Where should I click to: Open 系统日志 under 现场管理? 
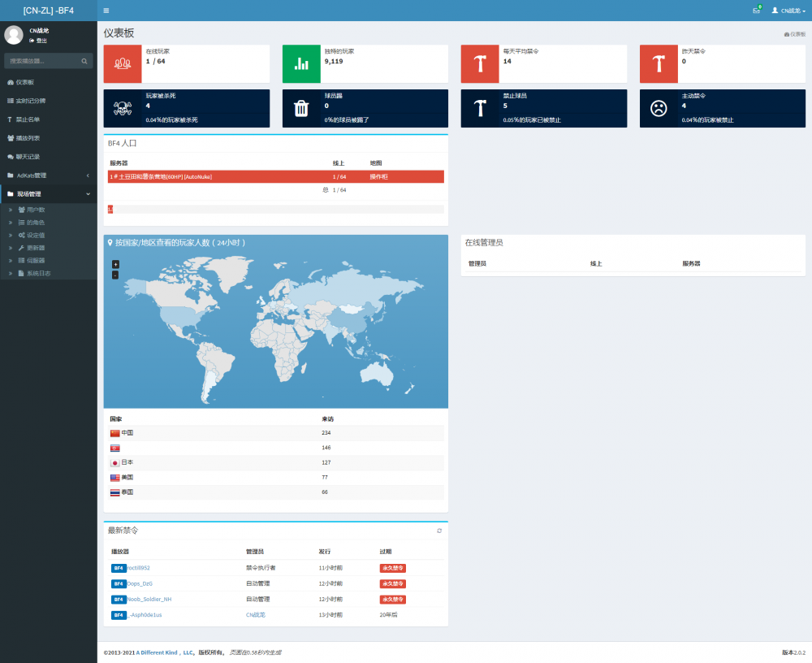pyautogui.click(x=38, y=274)
